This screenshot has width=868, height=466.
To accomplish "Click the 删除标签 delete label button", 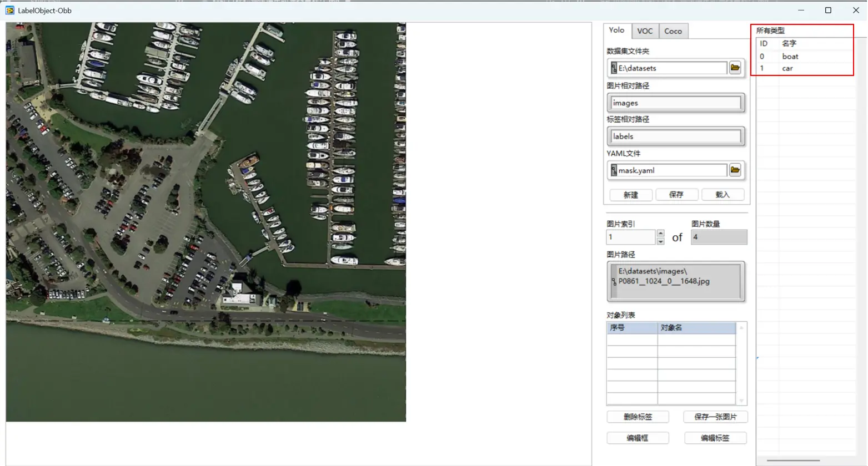I will (x=638, y=417).
